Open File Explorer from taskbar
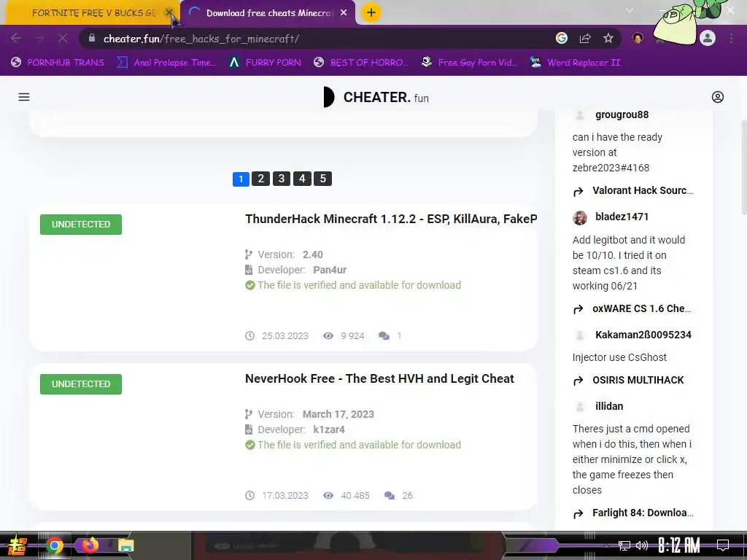Image resolution: width=747 pixels, height=560 pixels. 125,545
